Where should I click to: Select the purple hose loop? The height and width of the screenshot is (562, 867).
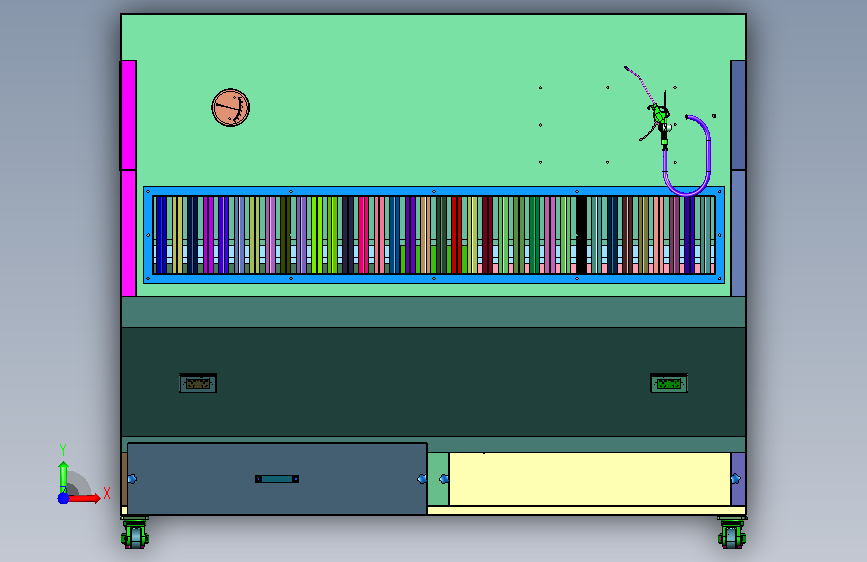coord(687,156)
